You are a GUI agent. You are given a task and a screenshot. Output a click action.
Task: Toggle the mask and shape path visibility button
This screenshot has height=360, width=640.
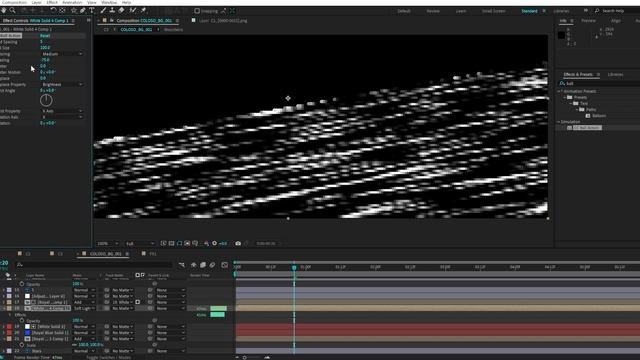click(x=179, y=243)
